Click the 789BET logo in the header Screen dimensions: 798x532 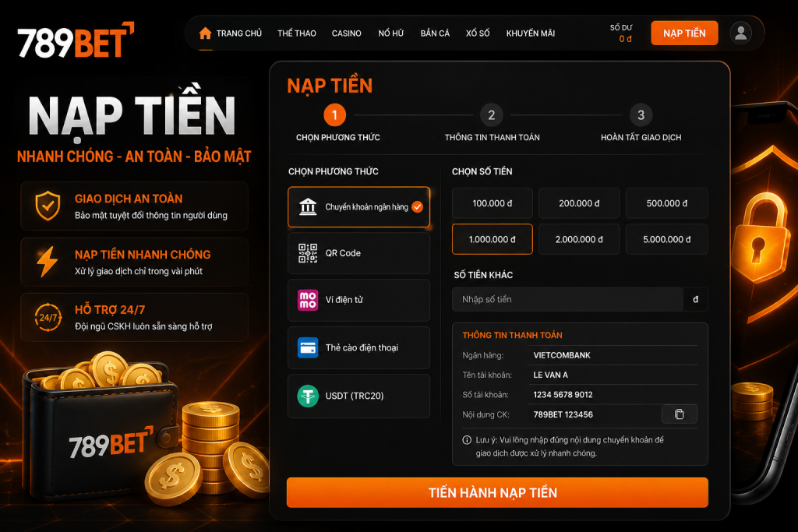[76, 41]
